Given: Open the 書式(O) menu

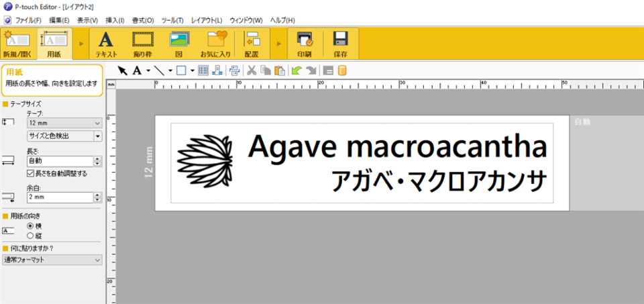Looking at the screenshot, I should pyautogui.click(x=143, y=20).
